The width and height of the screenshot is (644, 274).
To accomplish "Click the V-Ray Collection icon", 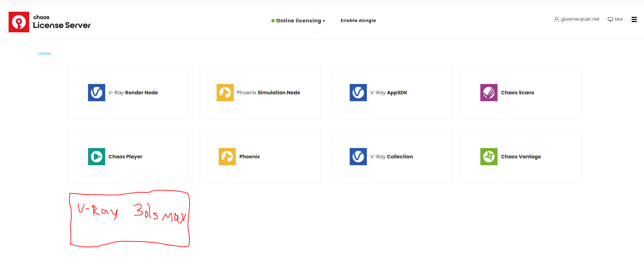I will point(358,157).
